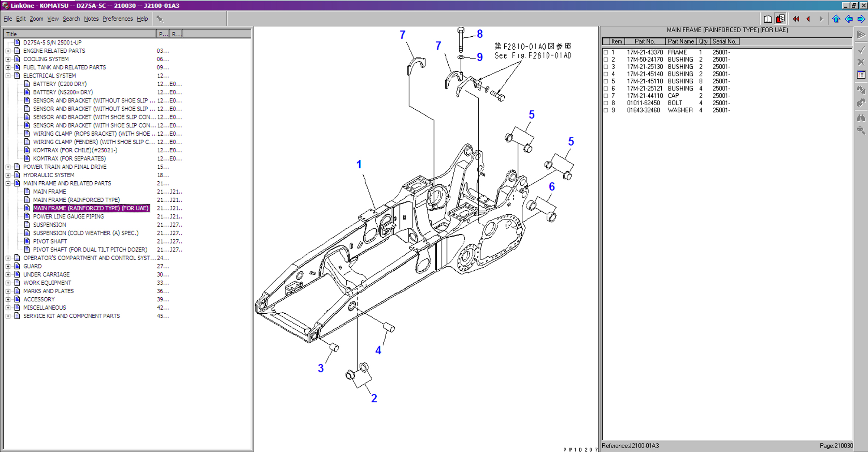
Task: Open the Search menu
Action: tap(71, 19)
